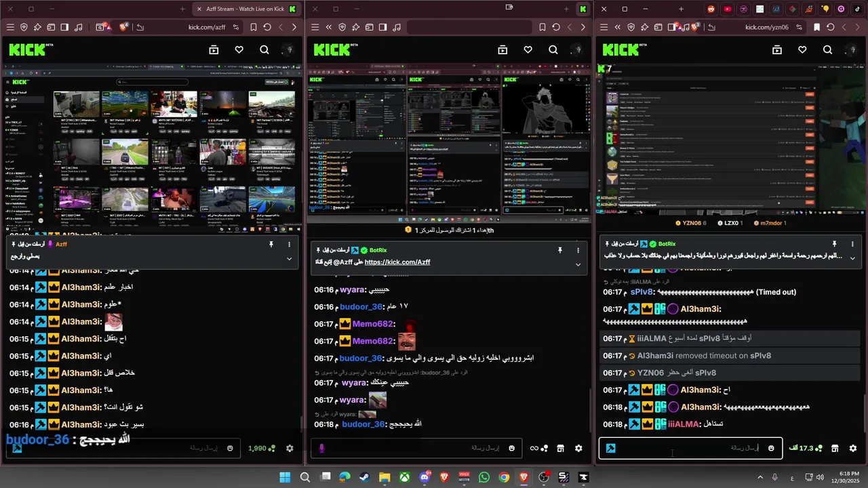Open the Xbox app from the taskbar
The width and height of the screenshot is (868, 488).
pyautogui.click(x=404, y=477)
